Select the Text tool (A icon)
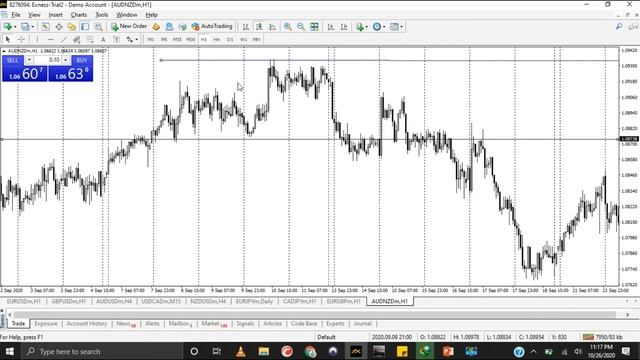640x360 pixels. (103, 40)
